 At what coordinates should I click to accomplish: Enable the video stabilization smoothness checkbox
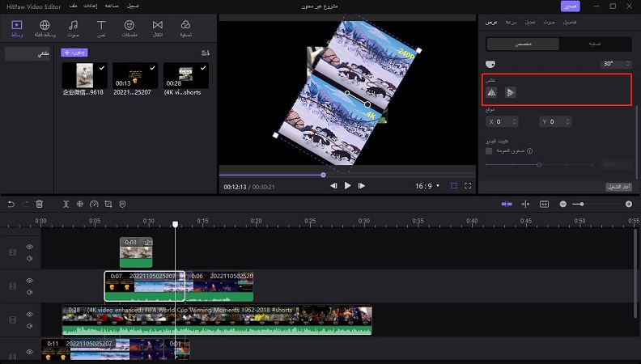point(489,150)
